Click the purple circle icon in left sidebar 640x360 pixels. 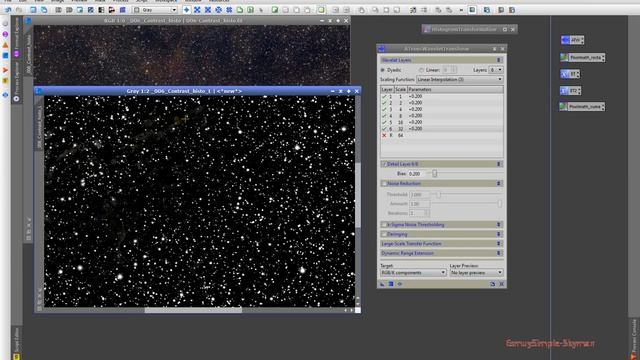click(5, 34)
